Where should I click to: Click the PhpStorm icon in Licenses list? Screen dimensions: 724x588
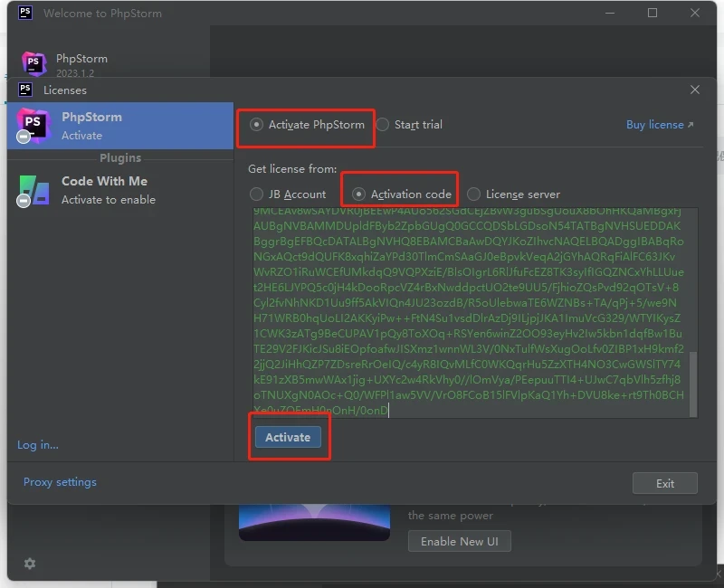click(x=32, y=126)
